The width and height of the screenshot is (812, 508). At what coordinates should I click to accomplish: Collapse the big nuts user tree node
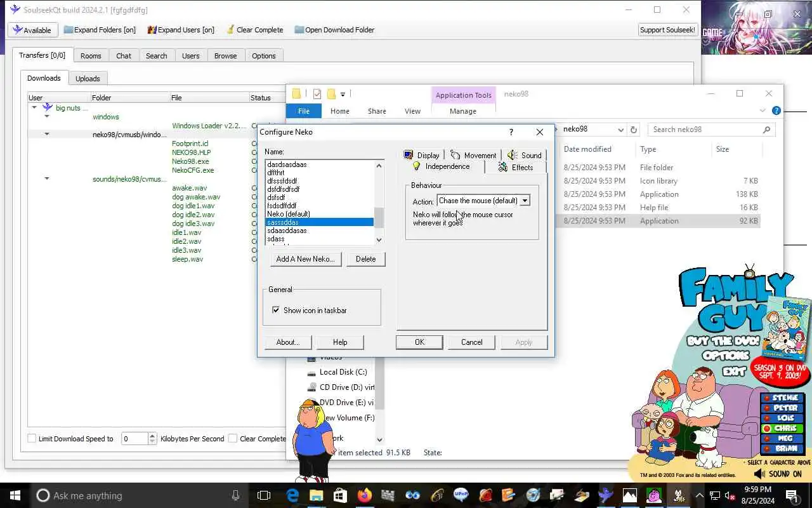coord(34,108)
